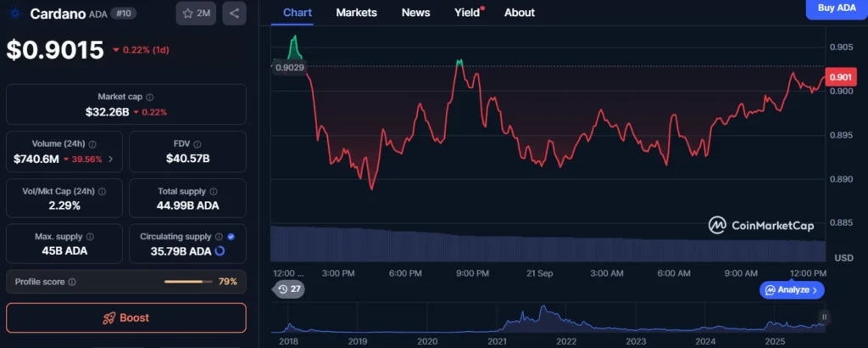868x348 pixels.
Task: Open the Yield tab
Action: [x=467, y=13]
